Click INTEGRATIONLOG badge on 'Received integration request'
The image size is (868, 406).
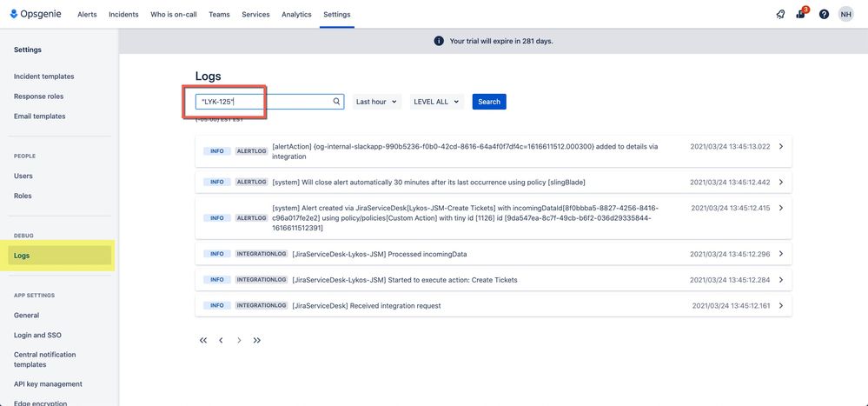click(x=262, y=305)
